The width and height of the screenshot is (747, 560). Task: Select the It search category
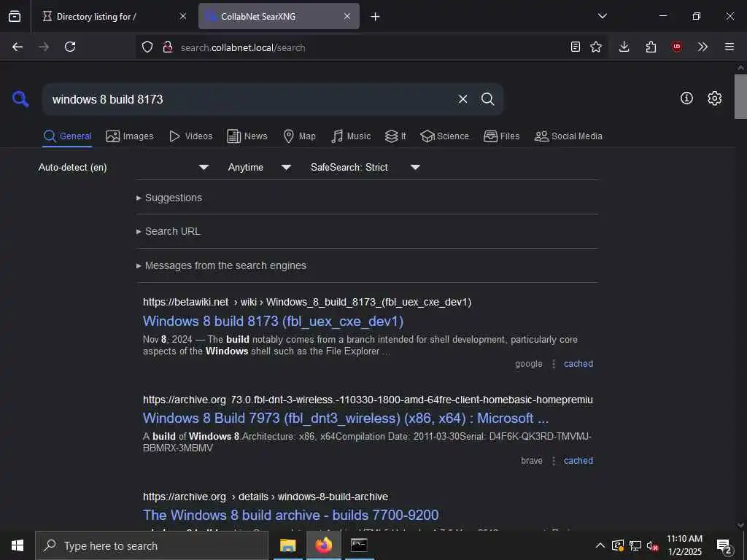pos(395,136)
